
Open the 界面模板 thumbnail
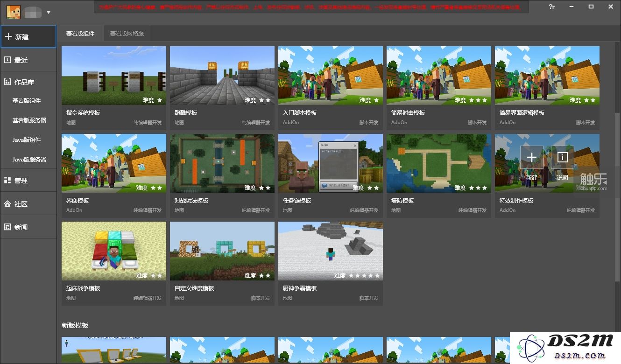tap(114, 163)
